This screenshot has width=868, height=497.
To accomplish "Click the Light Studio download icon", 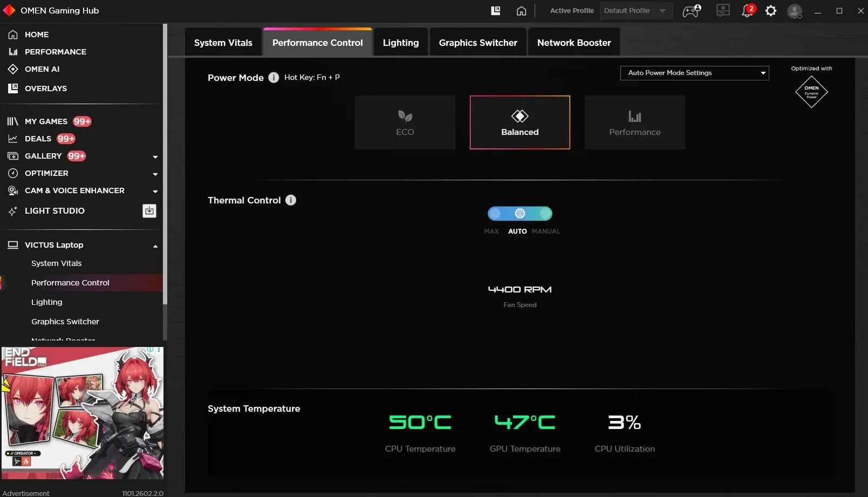I will tap(149, 211).
